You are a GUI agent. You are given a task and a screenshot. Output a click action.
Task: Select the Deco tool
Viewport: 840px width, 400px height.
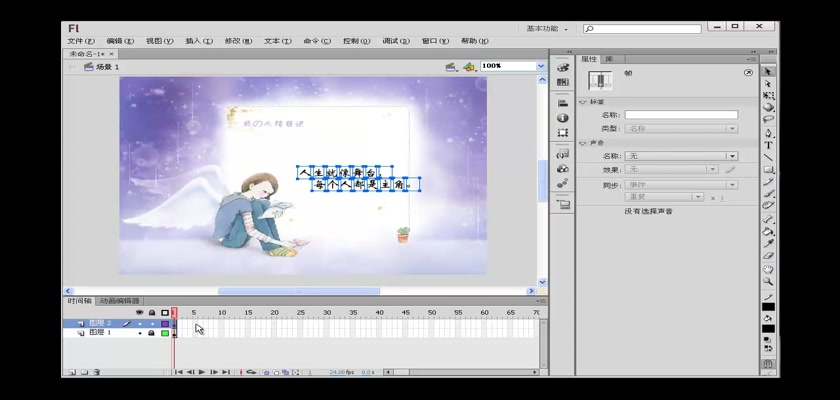768,205
